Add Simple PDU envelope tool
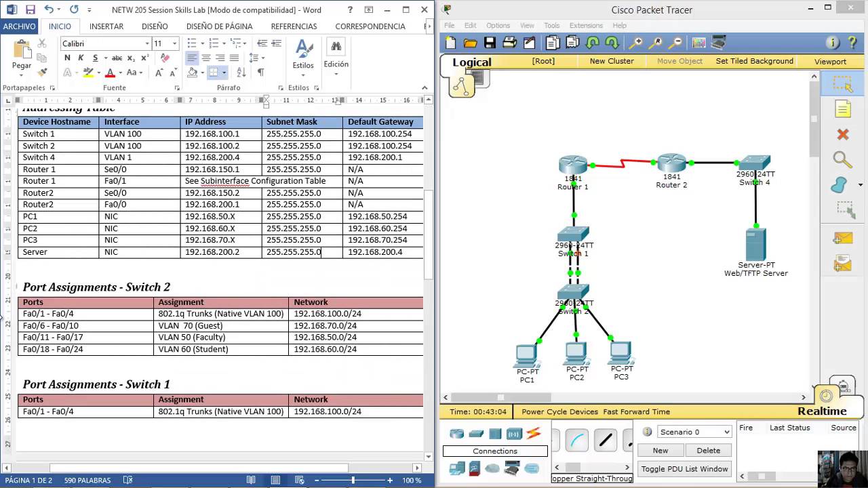 tap(842, 239)
